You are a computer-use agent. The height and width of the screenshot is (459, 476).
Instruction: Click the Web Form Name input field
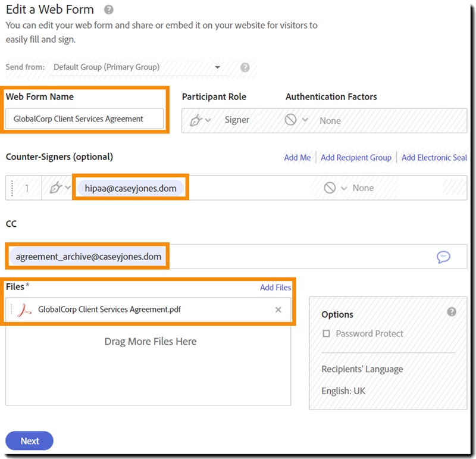pyautogui.click(x=84, y=119)
